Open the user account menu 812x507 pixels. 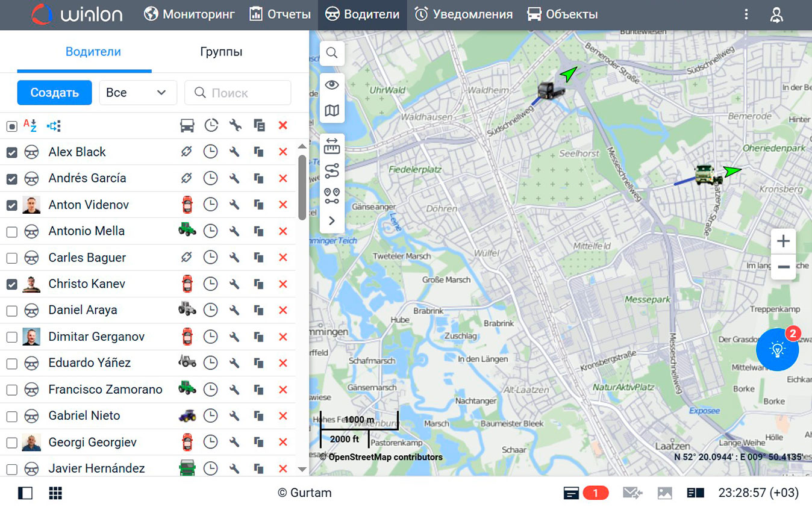pos(776,14)
